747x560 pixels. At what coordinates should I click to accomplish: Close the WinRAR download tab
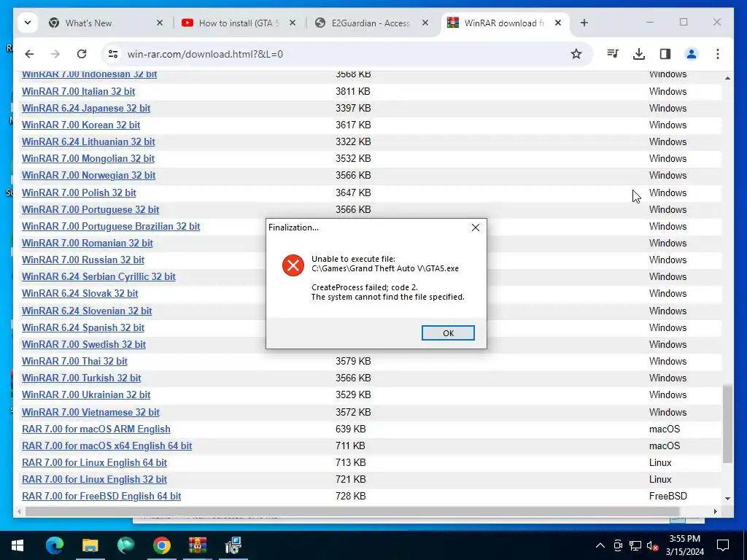click(x=558, y=23)
